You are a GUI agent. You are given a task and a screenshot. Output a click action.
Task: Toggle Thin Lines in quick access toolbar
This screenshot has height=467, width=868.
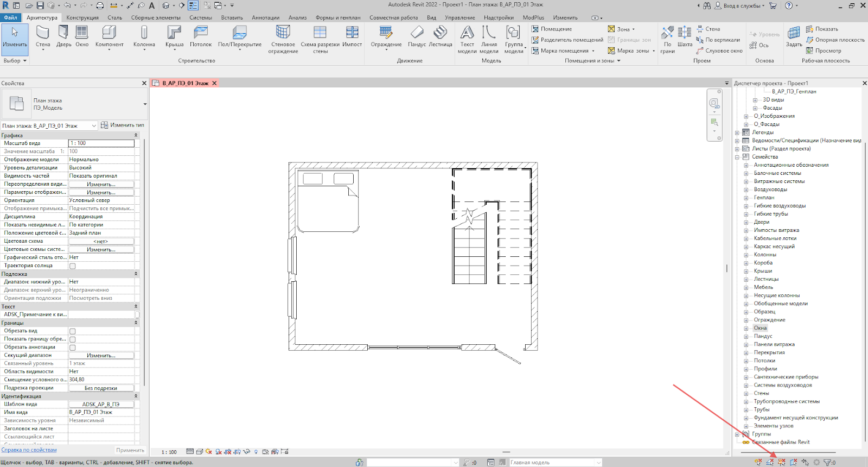(193, 5)
